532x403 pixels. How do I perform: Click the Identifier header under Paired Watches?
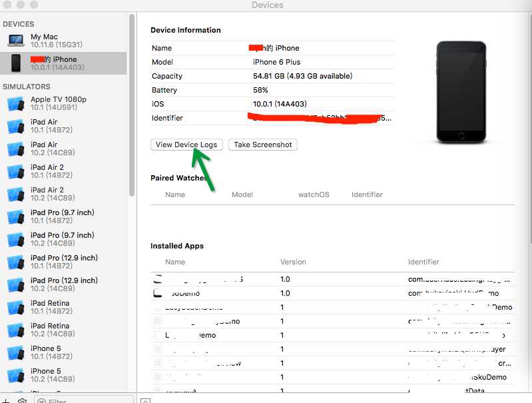point(367,195)
